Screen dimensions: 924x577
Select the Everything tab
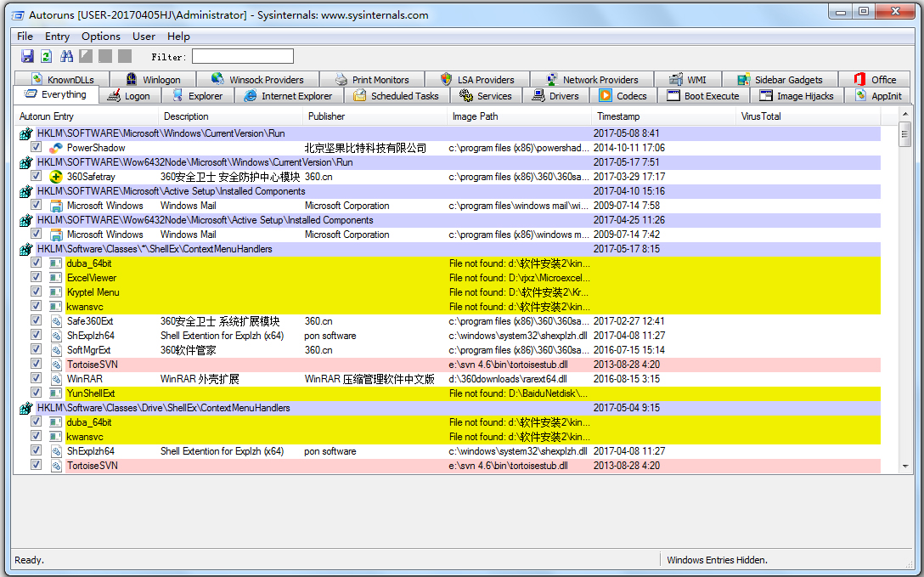click(55, 94)
